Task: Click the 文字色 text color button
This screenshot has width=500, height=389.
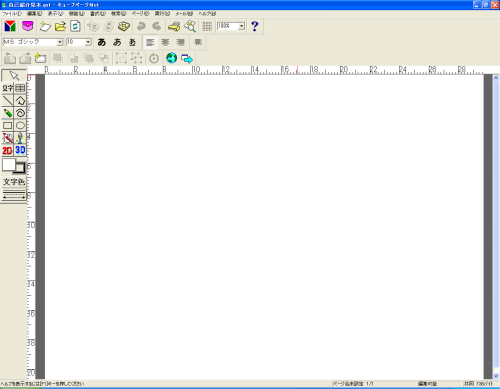Action: click(x=14, y=182)
